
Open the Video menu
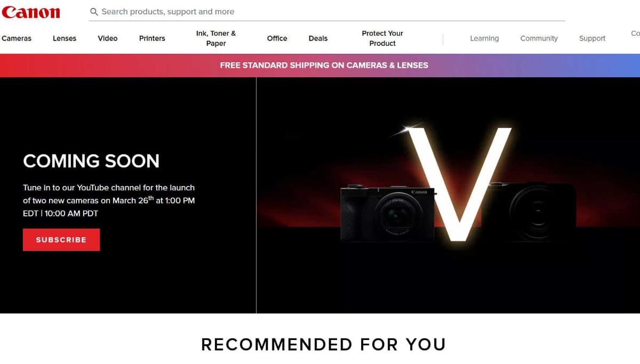(x=108, y=38)
